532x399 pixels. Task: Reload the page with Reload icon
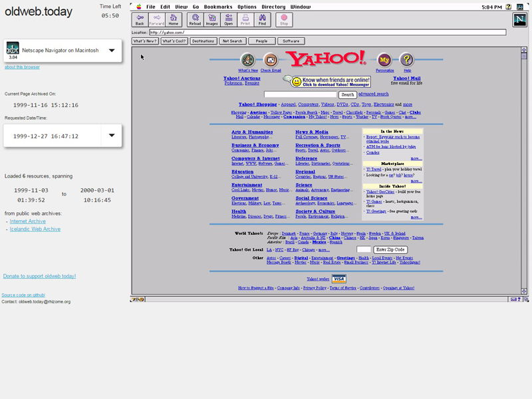tap(196, 20)
